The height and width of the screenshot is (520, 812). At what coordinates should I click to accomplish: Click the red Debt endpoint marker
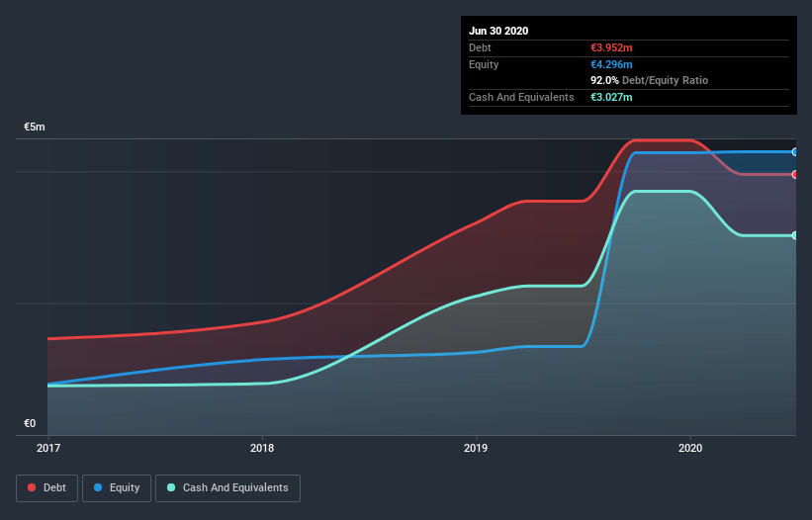pos(795,175)
